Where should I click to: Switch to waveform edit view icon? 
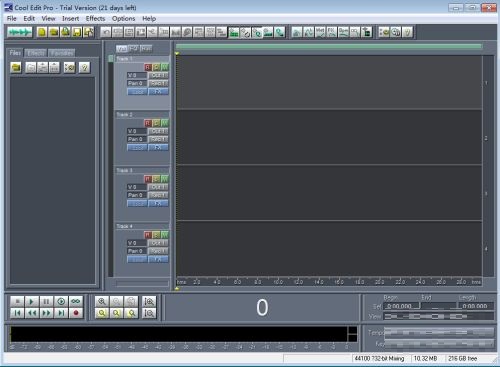(x=20, y=32)
